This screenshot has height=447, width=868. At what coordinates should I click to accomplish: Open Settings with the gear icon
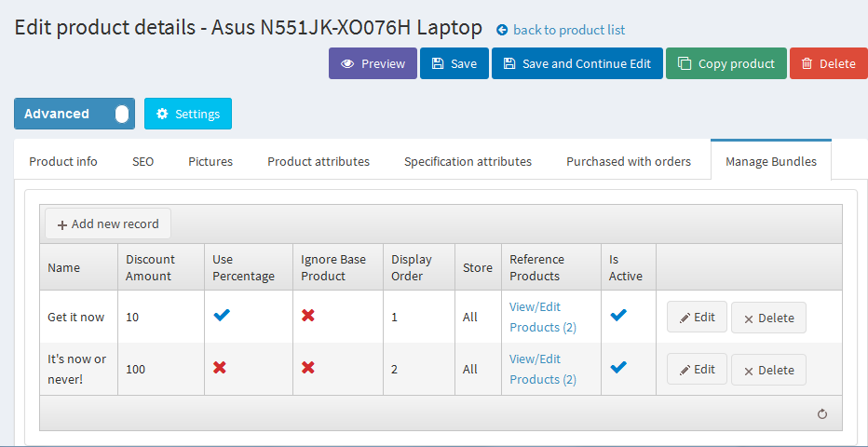point(188,114)
